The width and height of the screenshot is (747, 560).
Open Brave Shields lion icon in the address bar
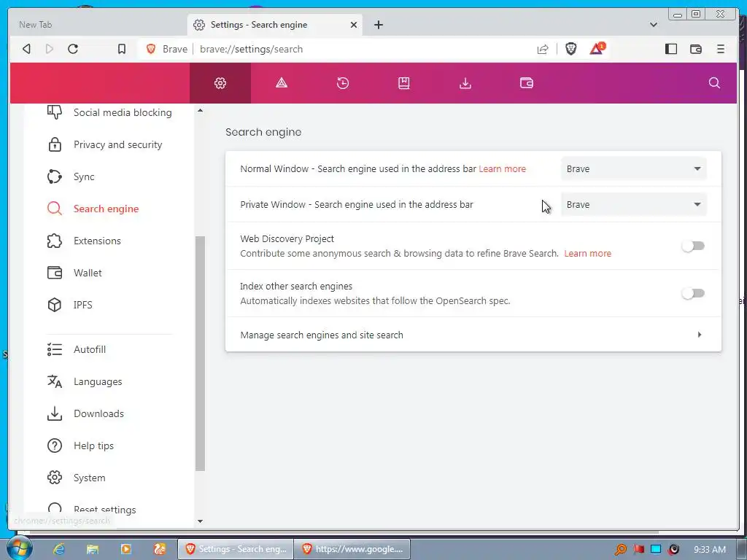pos(570,49)
